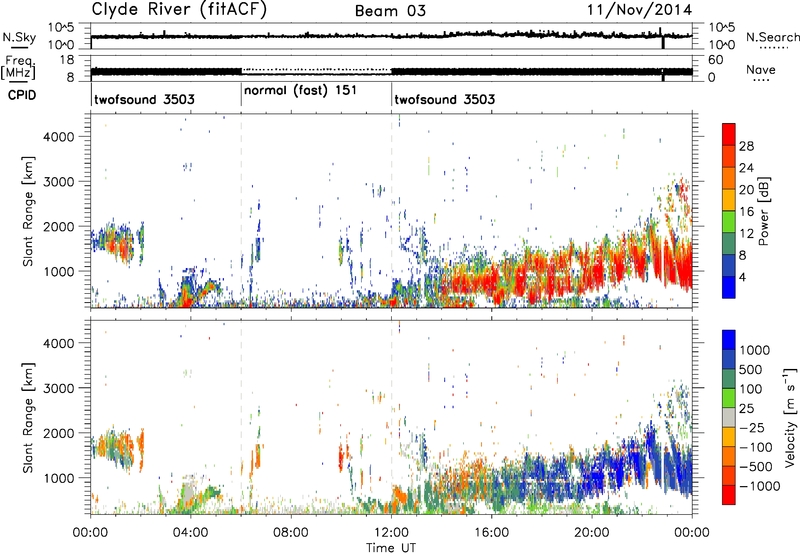Click the '12:00' time tick label
Screen dimensions: 800x554
tap(391, 533)
